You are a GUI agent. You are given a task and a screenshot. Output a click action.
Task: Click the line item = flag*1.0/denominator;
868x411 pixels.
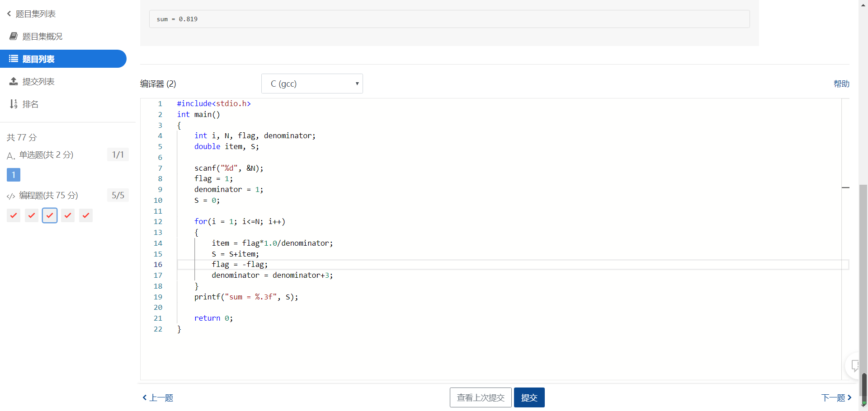point(272,243)
